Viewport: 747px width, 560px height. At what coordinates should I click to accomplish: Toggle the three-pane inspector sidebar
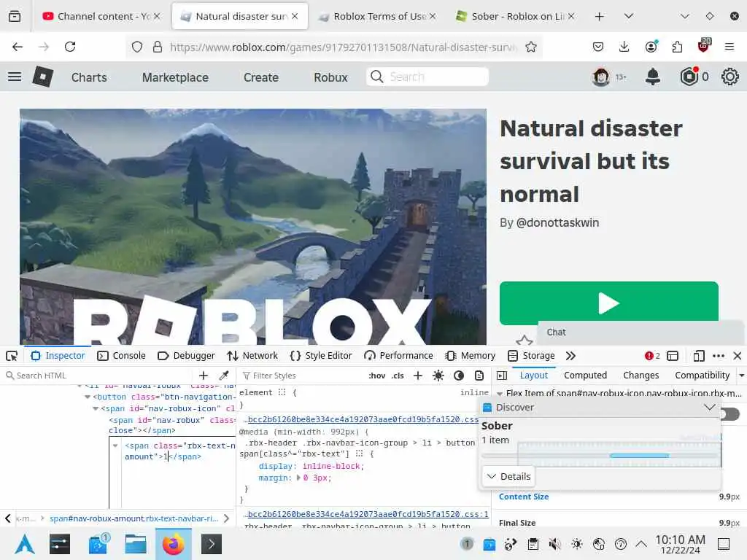click(x=502, y=376)
